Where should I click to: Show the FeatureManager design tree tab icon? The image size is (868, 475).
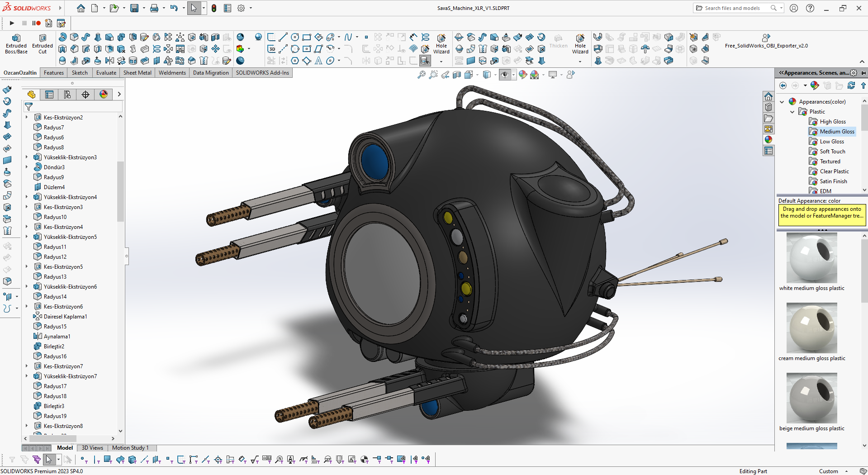click(x=31, y=94)
